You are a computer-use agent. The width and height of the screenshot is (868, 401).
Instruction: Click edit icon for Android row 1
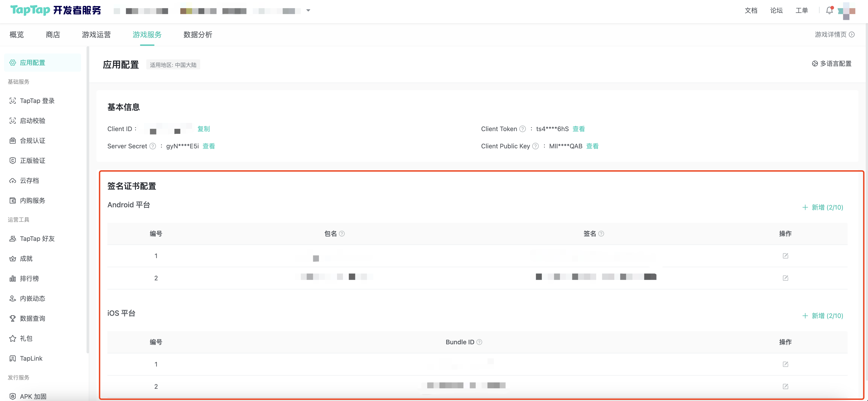785,256
